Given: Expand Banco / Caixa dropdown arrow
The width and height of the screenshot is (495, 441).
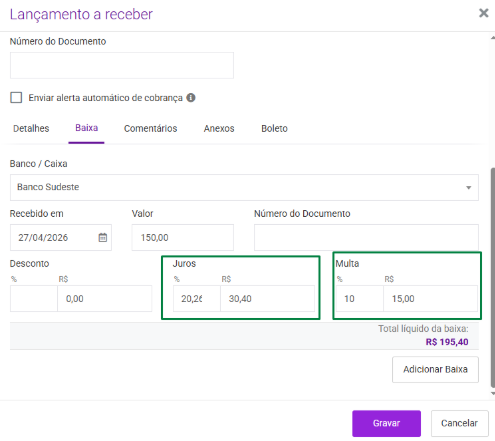Looking at the screenshot, I should click(x=468, y=187).
